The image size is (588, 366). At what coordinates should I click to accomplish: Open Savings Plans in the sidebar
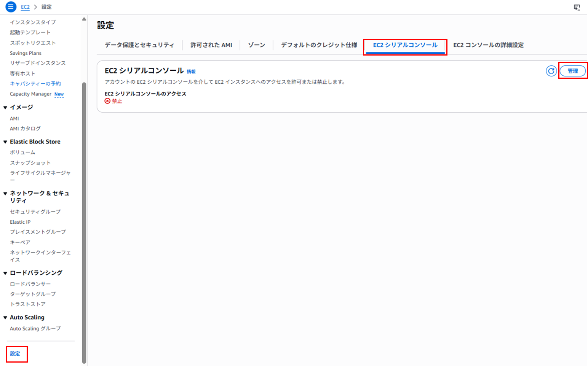click(x=26, y=53)
